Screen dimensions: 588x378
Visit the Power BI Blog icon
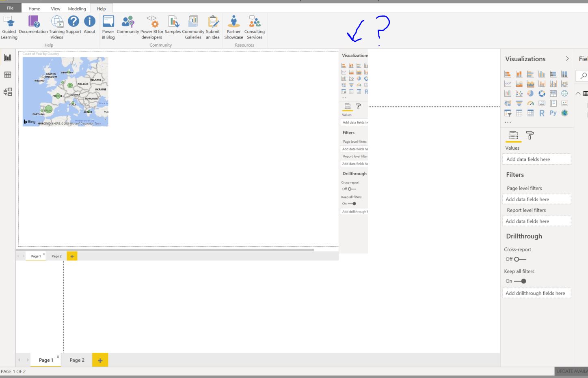point(108,28)
